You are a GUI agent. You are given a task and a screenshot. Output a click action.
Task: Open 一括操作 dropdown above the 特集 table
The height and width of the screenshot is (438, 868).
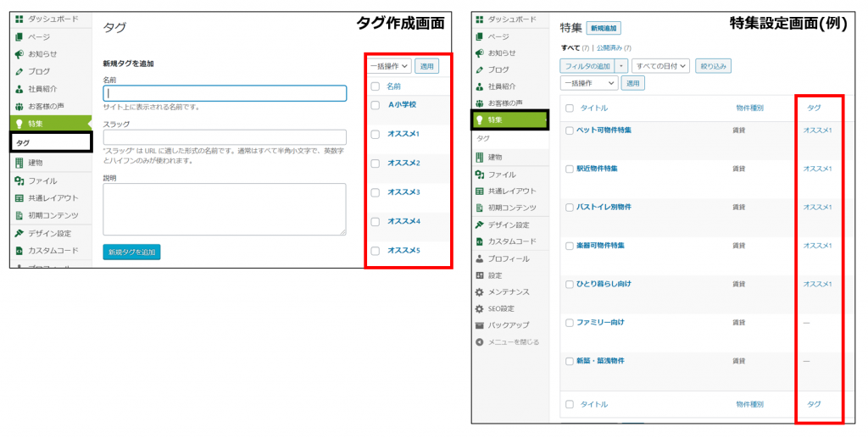pos(589,83)
